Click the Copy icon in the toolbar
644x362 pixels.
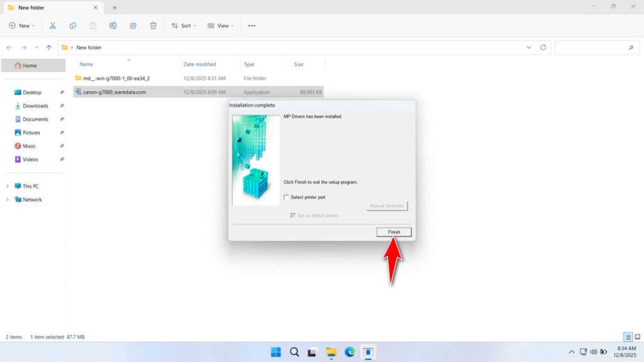pyautogui.click(x=73, y=25)
